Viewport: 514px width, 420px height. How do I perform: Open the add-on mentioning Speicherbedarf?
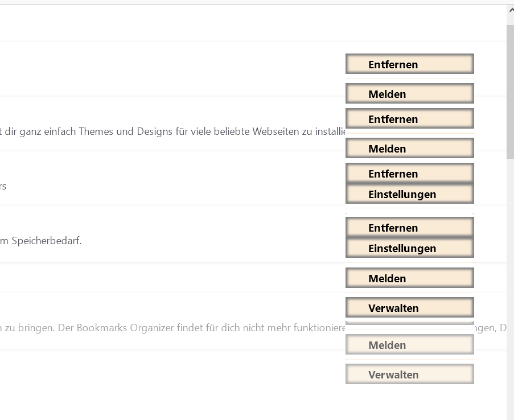(x=41, y=241)
